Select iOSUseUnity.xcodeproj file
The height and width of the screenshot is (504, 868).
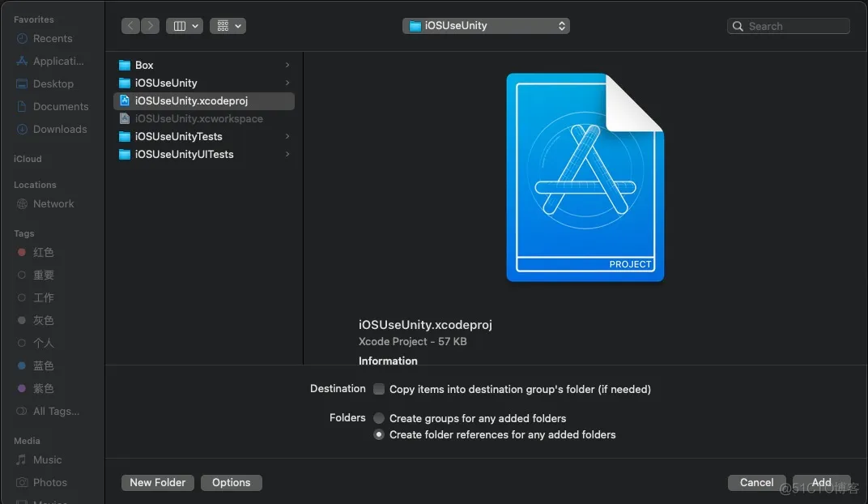pos(204,100)
